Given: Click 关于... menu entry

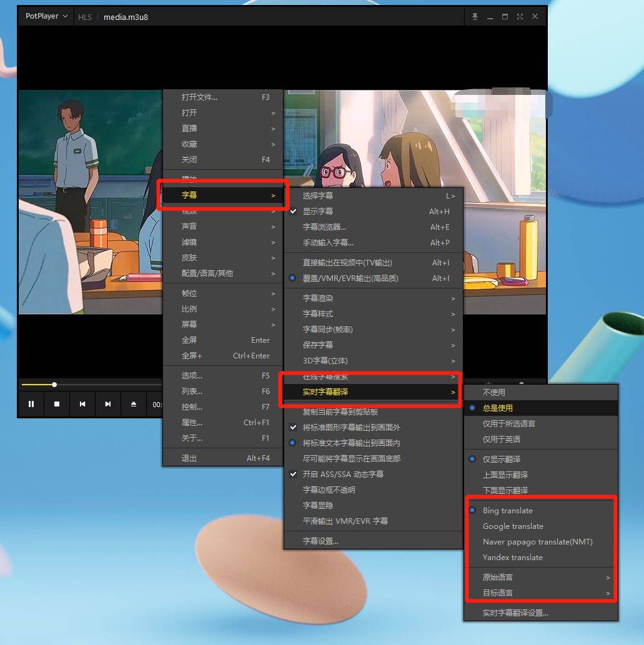Looking at the screenshot, I should point(223,438).
